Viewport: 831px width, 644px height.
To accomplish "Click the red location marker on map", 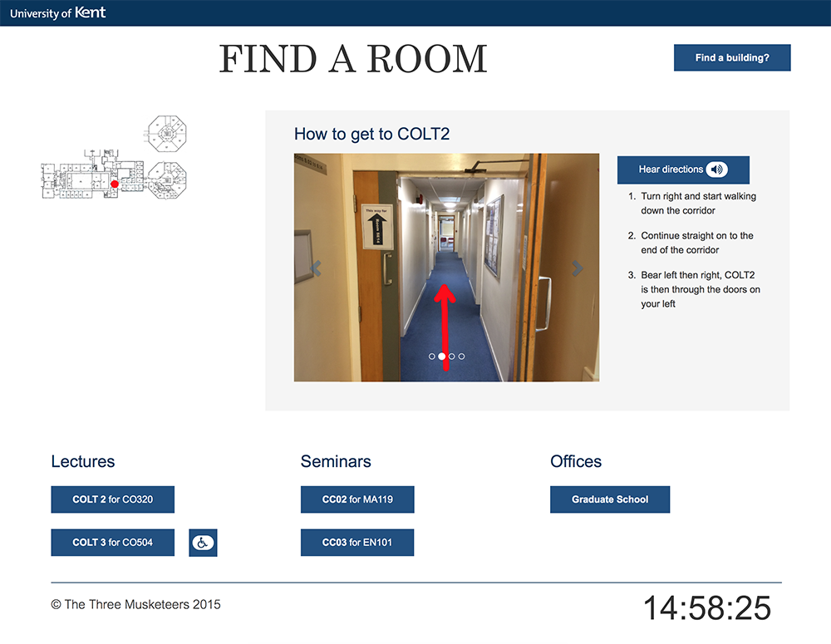I will tap(115, 184).
